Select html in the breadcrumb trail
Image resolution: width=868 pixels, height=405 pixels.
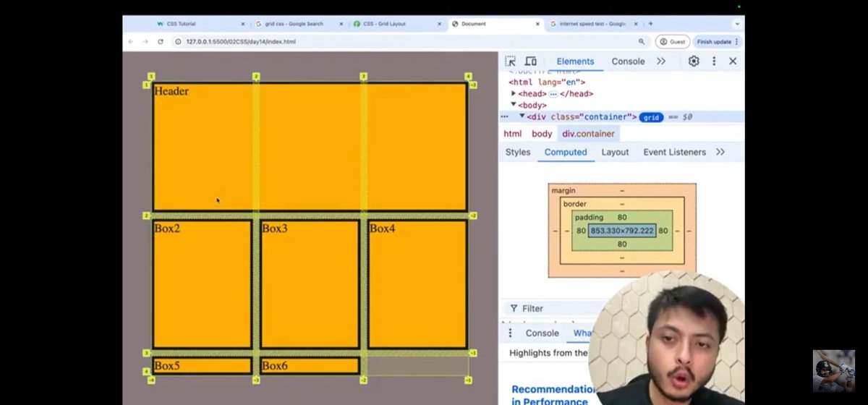coord(512,134)
